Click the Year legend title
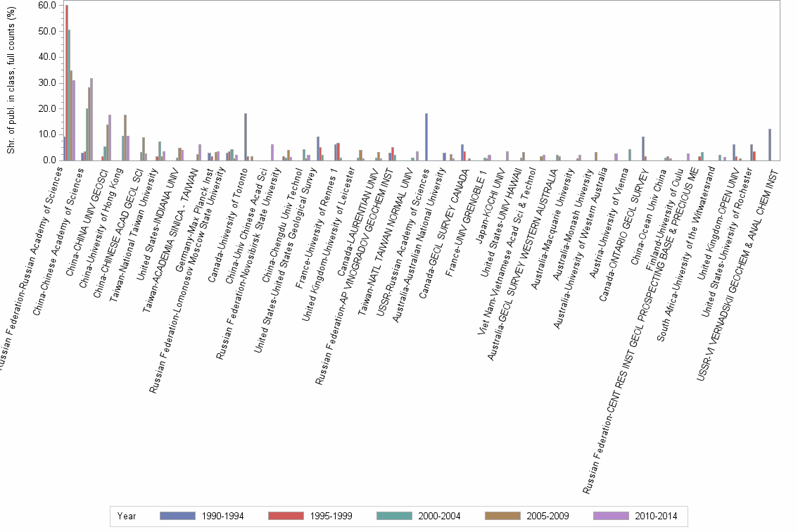Viewport: 798px width, 532px height. coord(127,516)
